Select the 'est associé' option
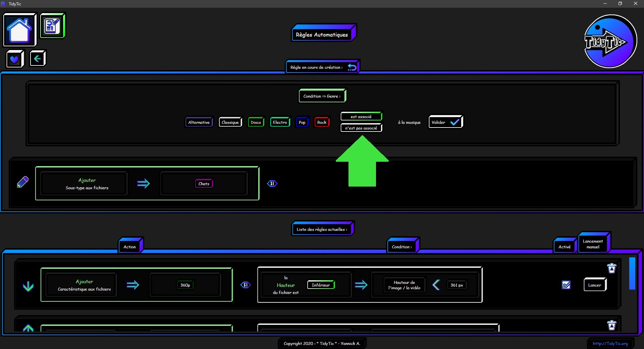This screenshot has height=349, width=644. (x=361, y=116)
